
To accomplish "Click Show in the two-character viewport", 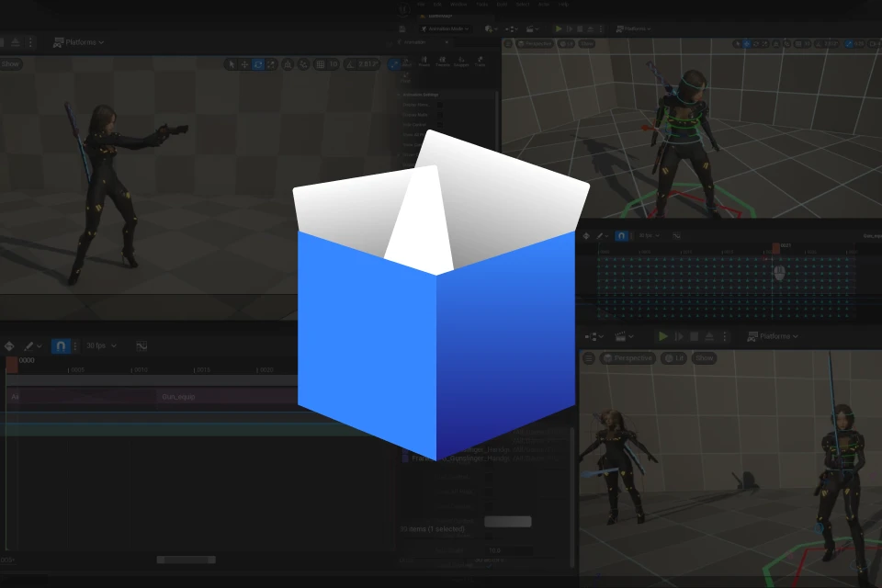I will (x=705, y=358).
